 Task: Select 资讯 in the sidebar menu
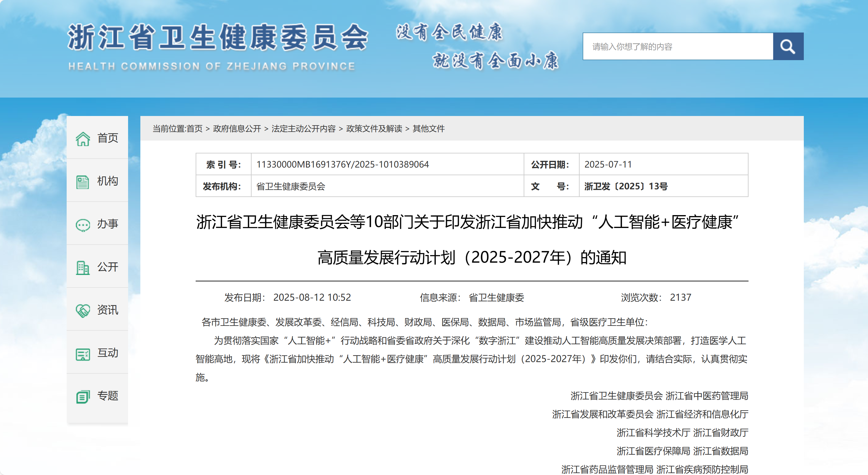tap(97, 309)
